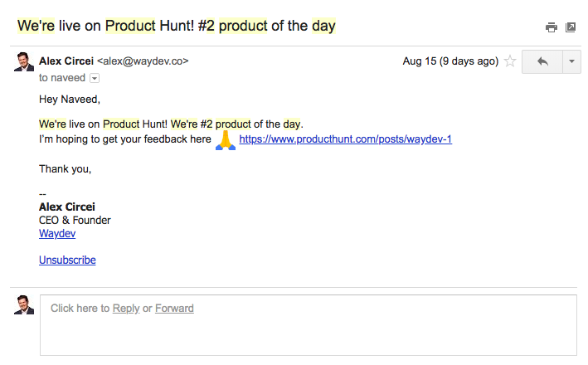Click the email subject line heading

coord(177,26)
